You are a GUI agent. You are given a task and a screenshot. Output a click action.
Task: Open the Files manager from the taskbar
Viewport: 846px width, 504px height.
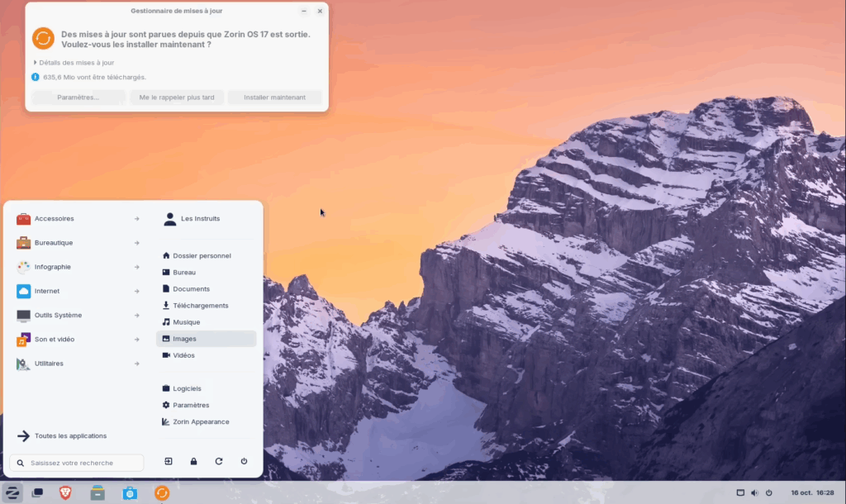97,493
